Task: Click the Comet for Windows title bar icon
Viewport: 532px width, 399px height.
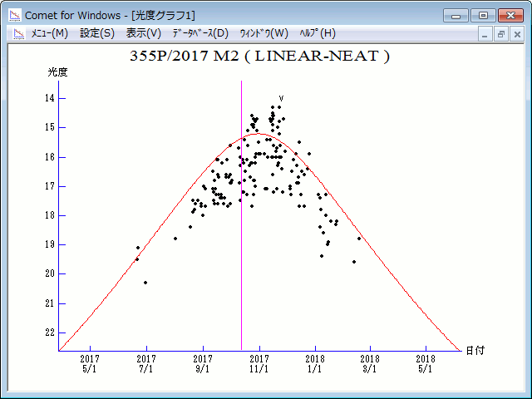Action: pos(14,15)
